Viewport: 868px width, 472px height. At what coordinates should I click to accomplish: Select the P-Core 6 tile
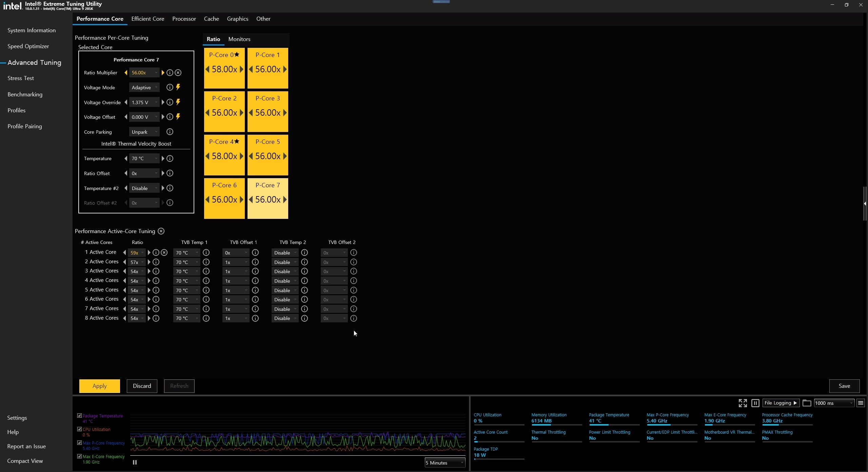click(224, 199)
